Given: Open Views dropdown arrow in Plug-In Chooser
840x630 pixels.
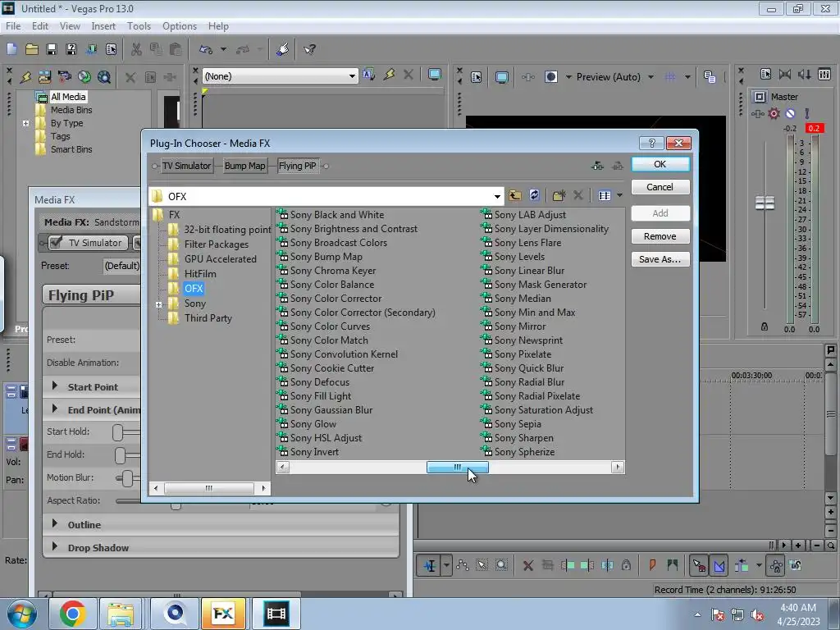Looking at the screenshot, I should click(620, 195).
